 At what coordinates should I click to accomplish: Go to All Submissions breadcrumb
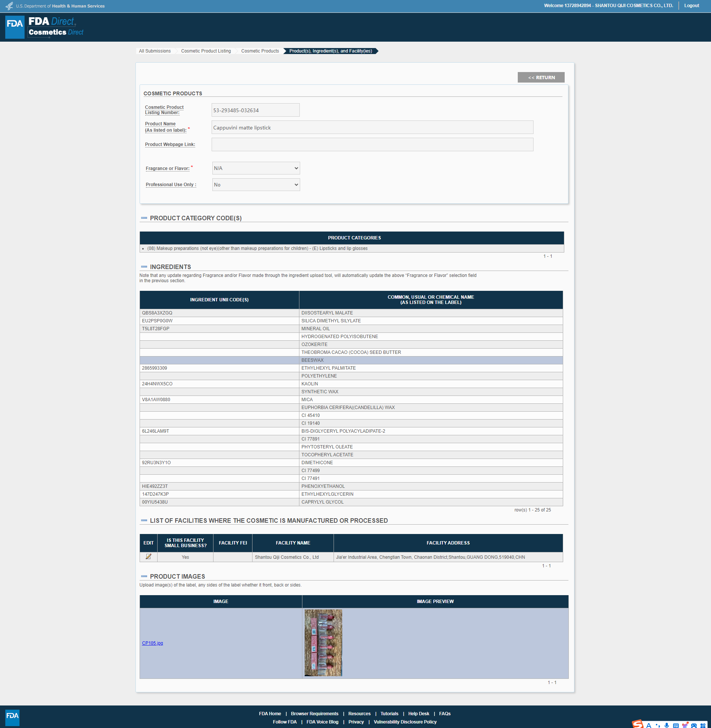(x=155, y=51)
